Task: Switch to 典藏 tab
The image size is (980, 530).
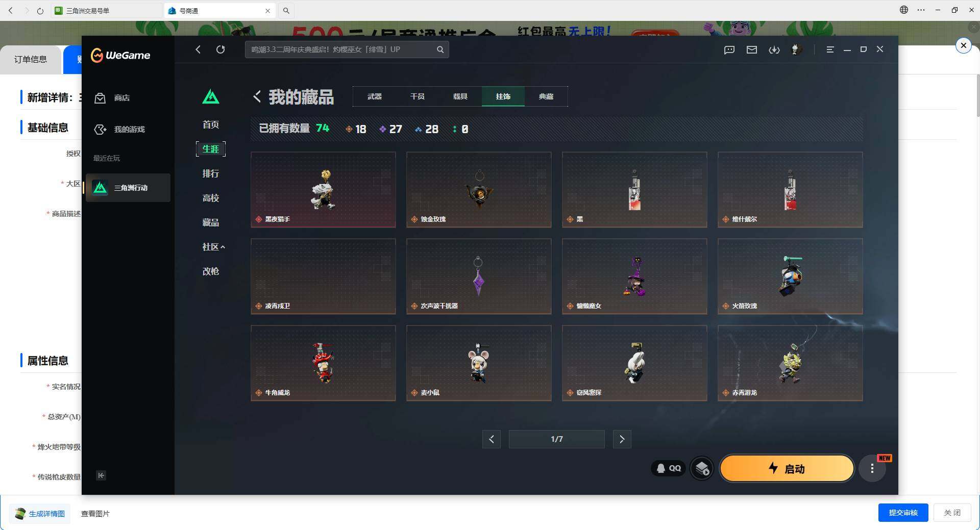Action: coord(546,96)
